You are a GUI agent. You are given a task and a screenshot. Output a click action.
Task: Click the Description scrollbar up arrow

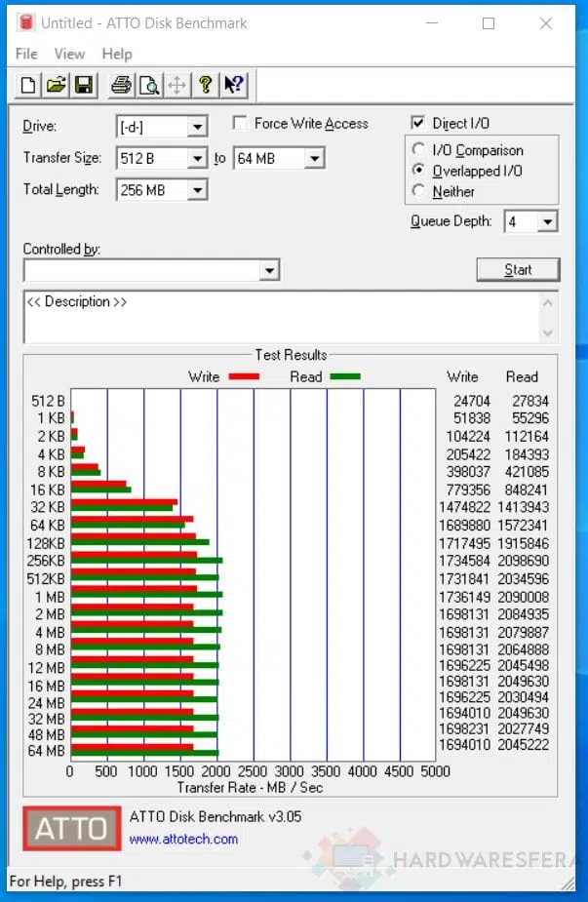(x=548, y=302)
